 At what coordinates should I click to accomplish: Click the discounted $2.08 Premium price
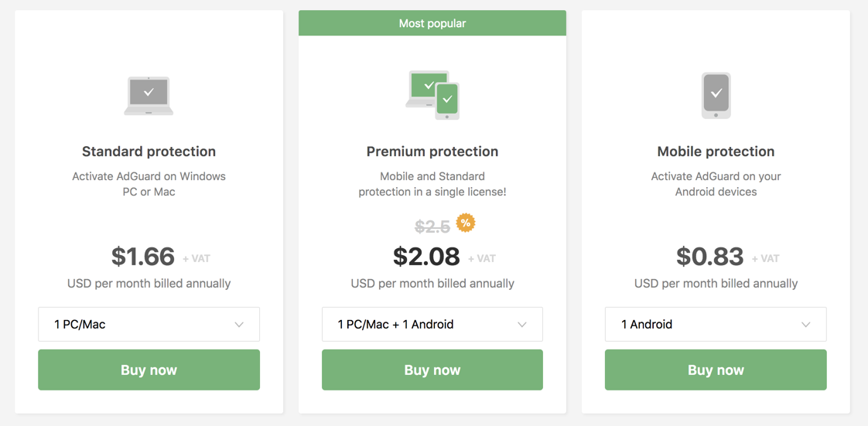click(x=427, y=257)
